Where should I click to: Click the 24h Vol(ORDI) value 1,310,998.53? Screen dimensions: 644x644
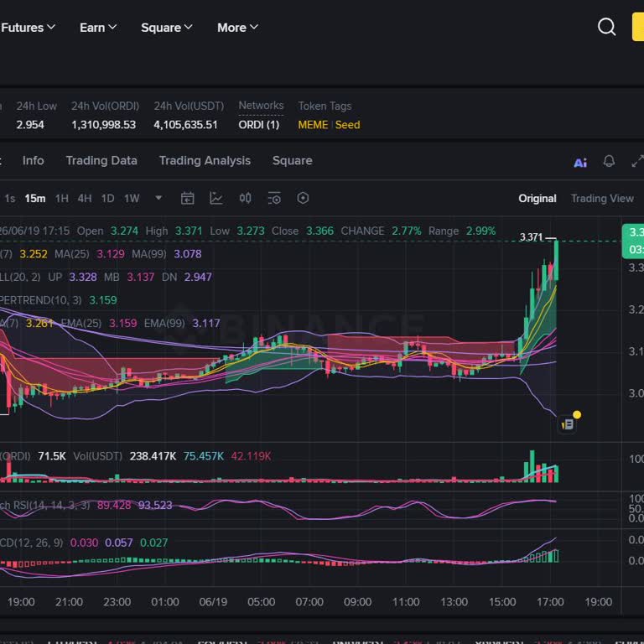coord(103,125)
